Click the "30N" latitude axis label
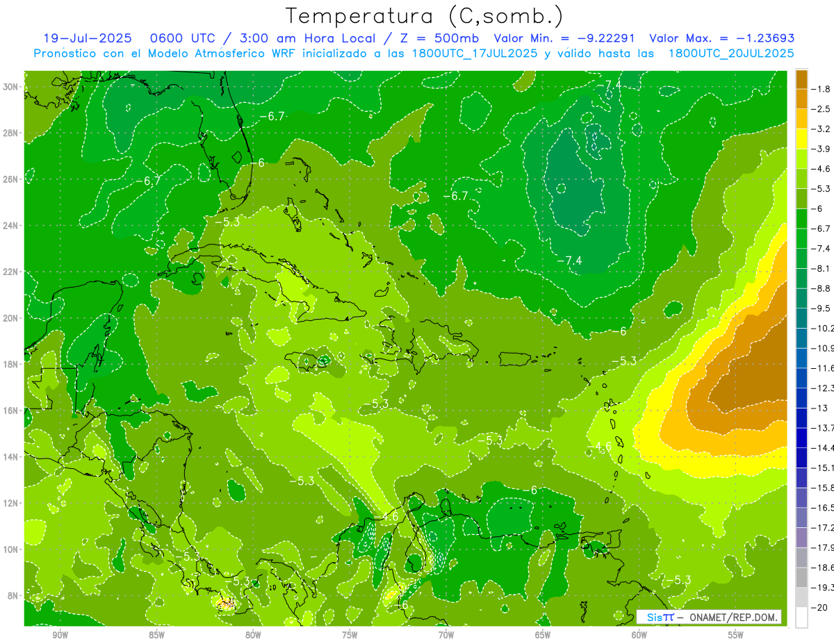This screenshot has width=834, height=644. [x=11, y=87]
